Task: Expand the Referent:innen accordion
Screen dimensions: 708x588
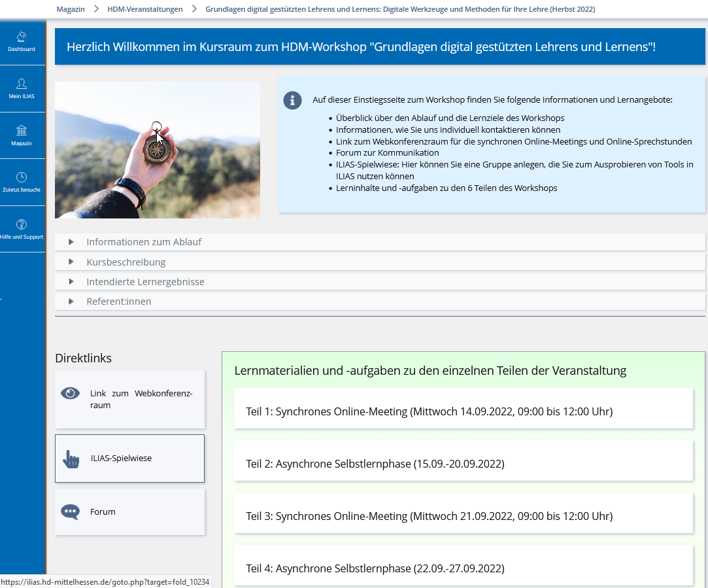Action: click(118, 302)
